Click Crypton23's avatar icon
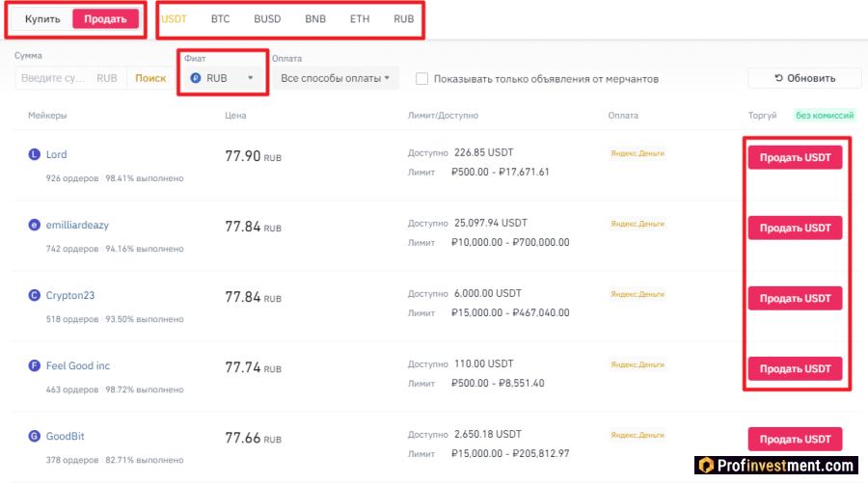868x484 pixels. 35,295
